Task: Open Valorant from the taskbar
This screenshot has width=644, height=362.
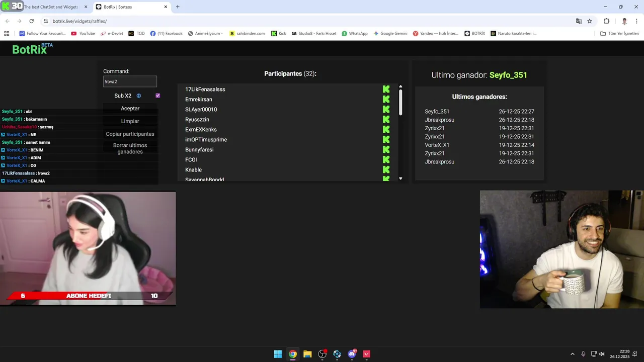Action: pyautogui.click(x=367, y=354)
